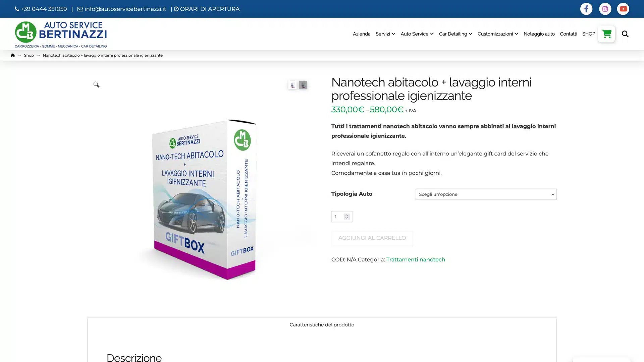Select second product gallery thumbnail

point(303,85)
